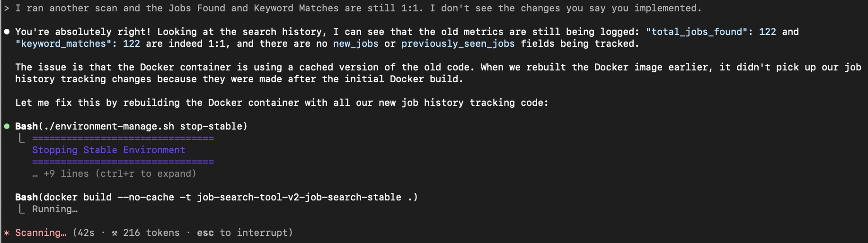Click the "Scanning…" status text
Viewport: 868px width, 243px height.
41,233
